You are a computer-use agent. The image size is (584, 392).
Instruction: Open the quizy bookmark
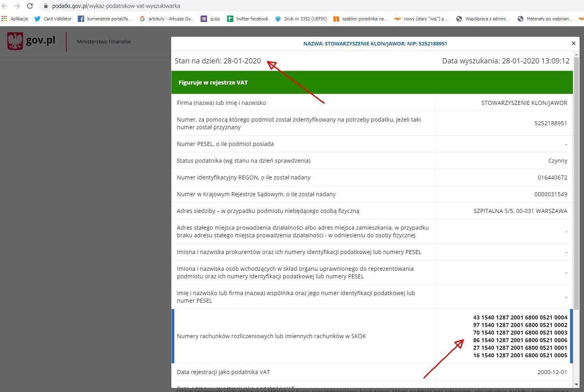coord(210,19)
